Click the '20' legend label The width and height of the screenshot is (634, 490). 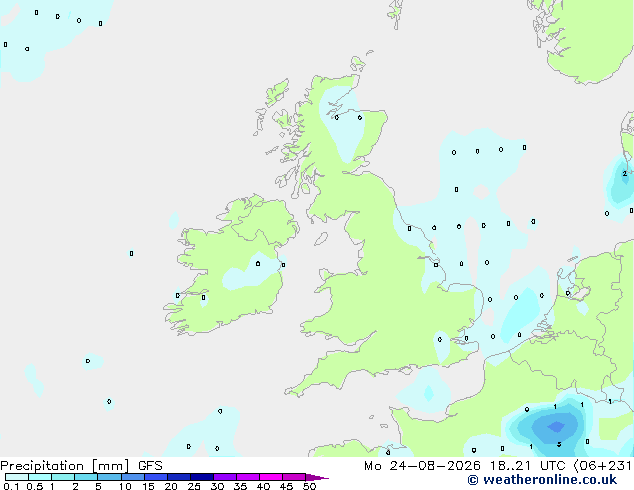(171, 486)
